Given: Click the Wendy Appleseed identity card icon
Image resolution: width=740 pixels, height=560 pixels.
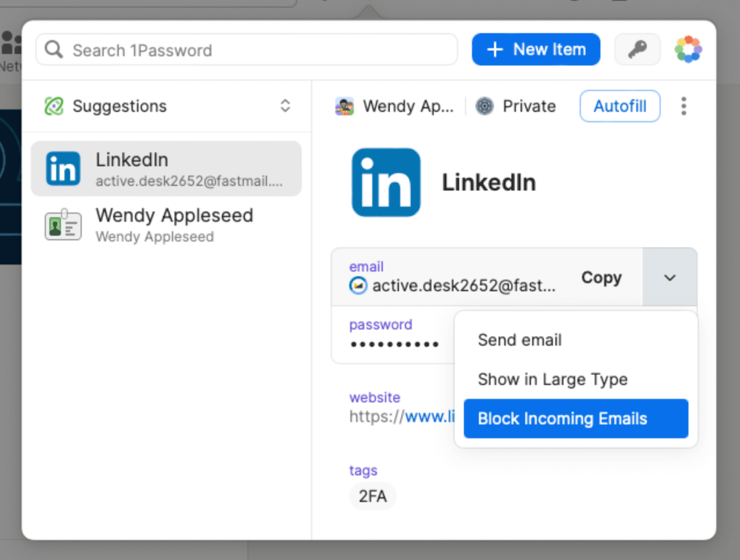Looking at the screenshot, I should pos(63,225).
